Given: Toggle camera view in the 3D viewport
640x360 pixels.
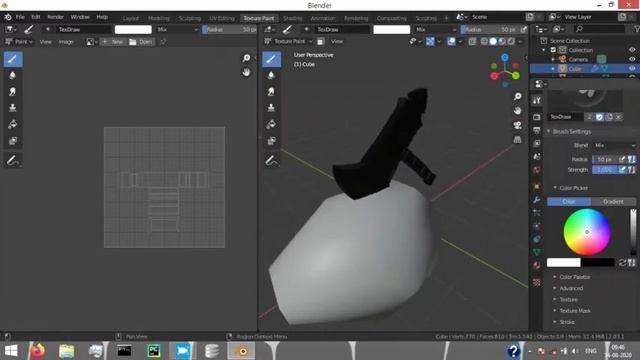Looking at the screenshot, I should coord(518,125).
